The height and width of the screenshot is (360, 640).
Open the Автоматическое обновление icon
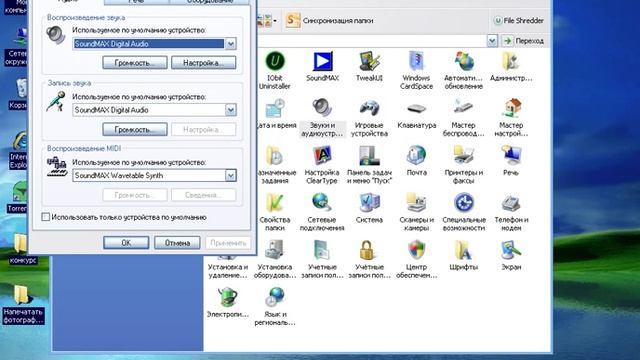click(x=464, y=70)
